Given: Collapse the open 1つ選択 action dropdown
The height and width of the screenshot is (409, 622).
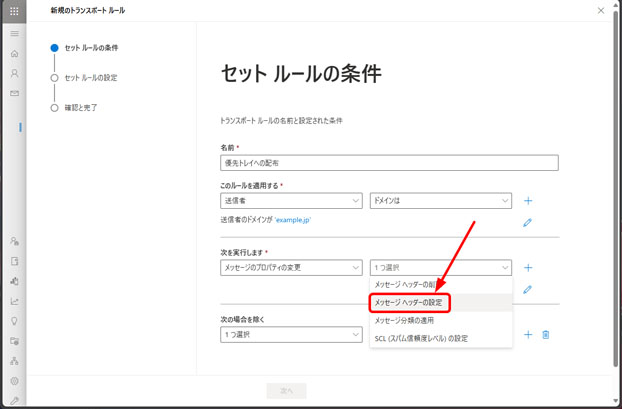Looking at the screenshot, I should click(441, 268).
